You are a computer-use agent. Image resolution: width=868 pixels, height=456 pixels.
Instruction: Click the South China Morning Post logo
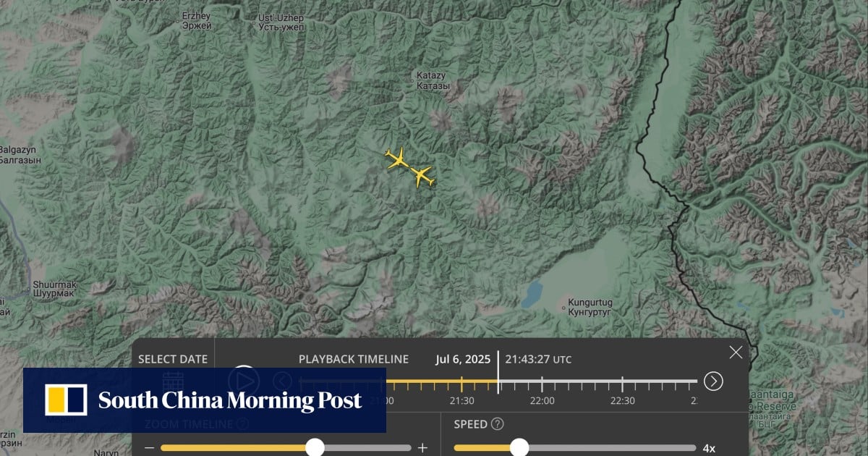pyautogui.click(x=204, y=400)
